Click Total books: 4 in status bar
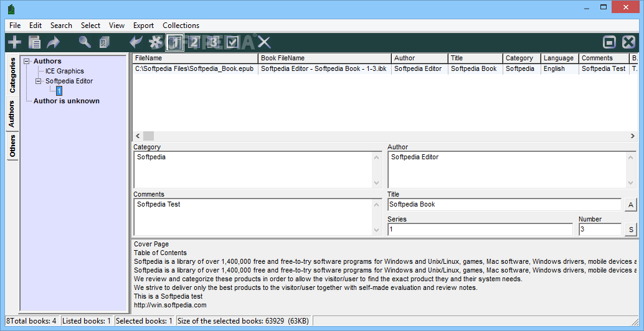The image size is (644, 331). 33,321
